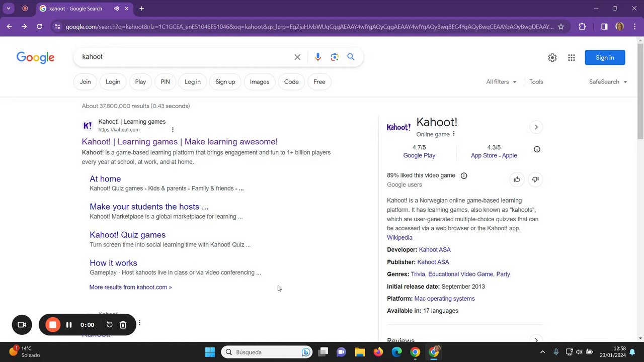The width and height of the screenshot is (644, 362).
Task: Open the Kahoot! Quiz games sitelink
Action: coord(127,235)
